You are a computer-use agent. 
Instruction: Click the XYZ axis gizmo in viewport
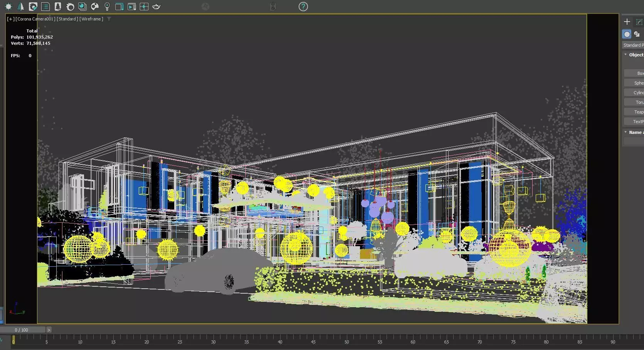[x=17, y=309]
